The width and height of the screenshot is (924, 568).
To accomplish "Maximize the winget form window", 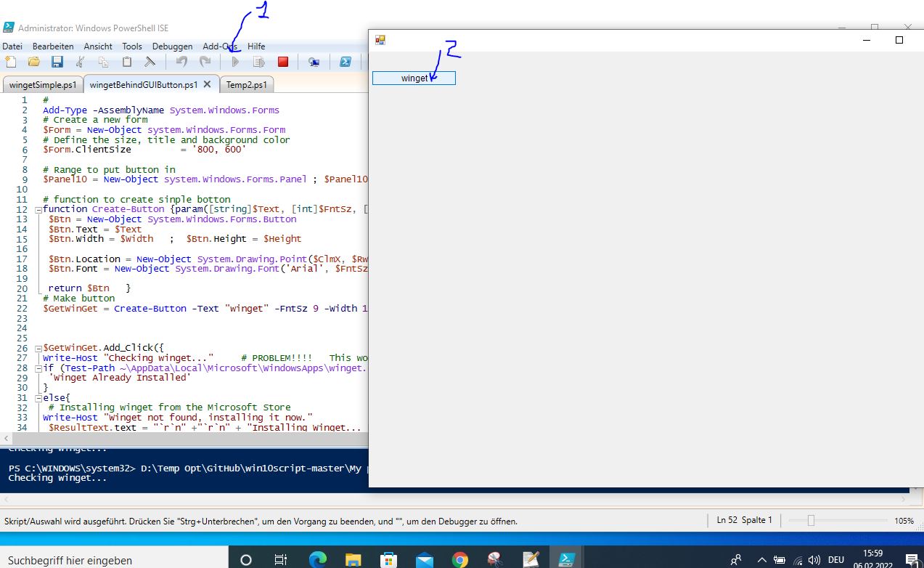I will [899, 40].
